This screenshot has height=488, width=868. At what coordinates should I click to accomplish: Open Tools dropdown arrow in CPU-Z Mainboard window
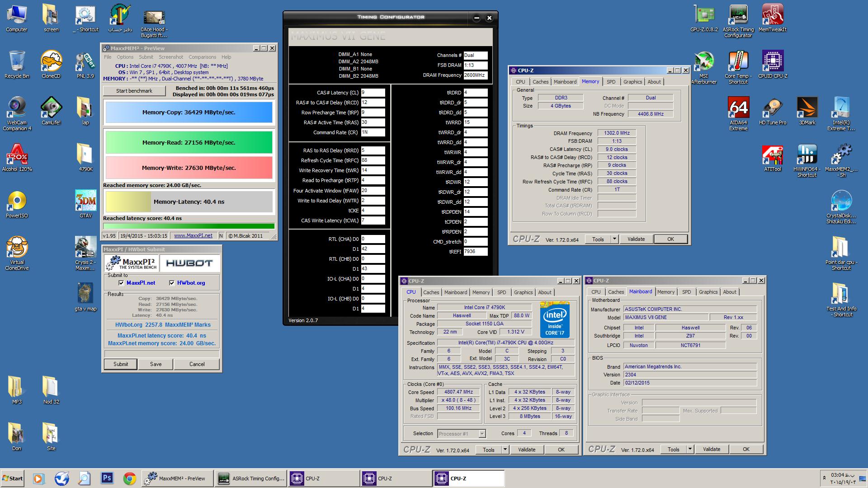pyautogui.click(x=690, y=449)
